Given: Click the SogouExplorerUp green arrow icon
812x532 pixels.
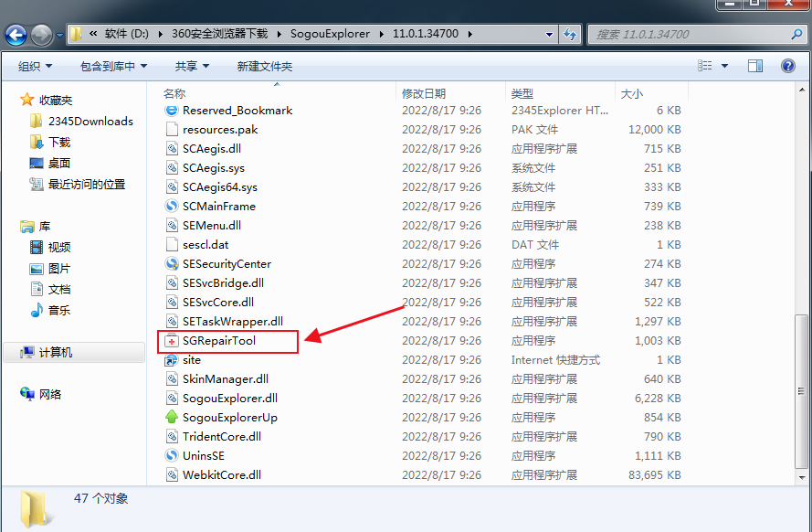Looking at the screenshot, I should click(172, 417).
